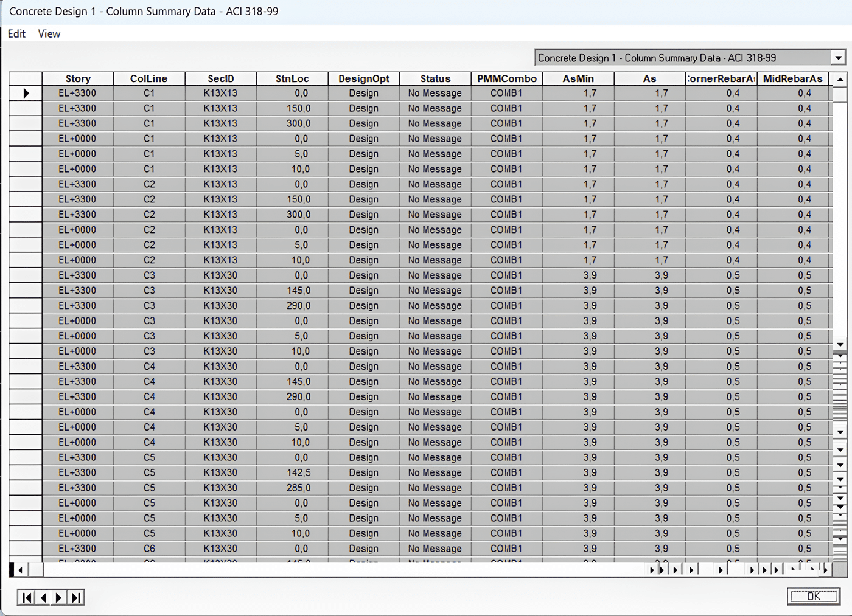Click the MidRebarAs column header
Screen dimensions: 852x616
click(x=792, y=78)
